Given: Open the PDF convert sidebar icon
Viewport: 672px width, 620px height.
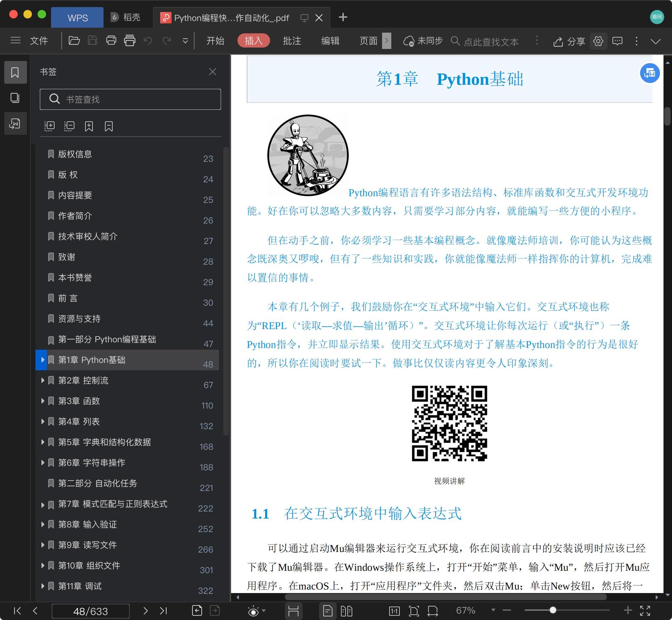Looking at the screenshot, I should pos(15,123).
